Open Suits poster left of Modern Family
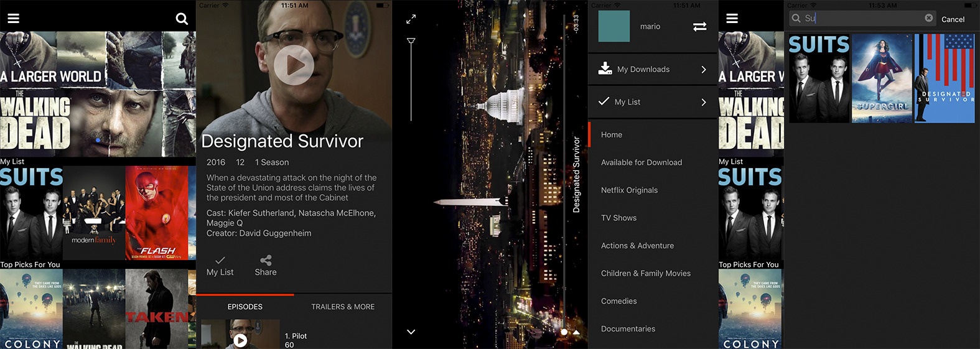 point(31,213)
